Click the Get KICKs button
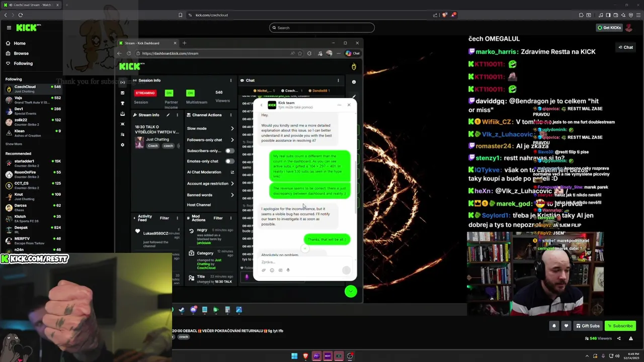 [608, 28]
